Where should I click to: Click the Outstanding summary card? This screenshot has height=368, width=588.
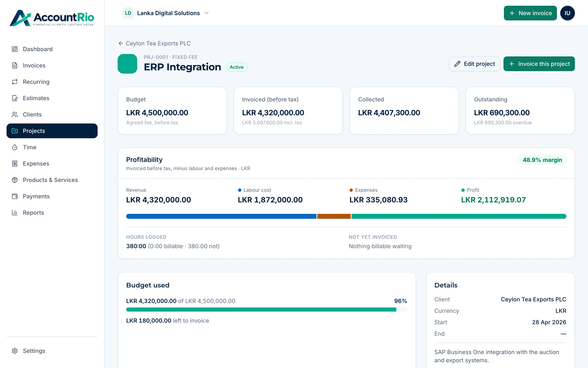click(x=520, y=110)
